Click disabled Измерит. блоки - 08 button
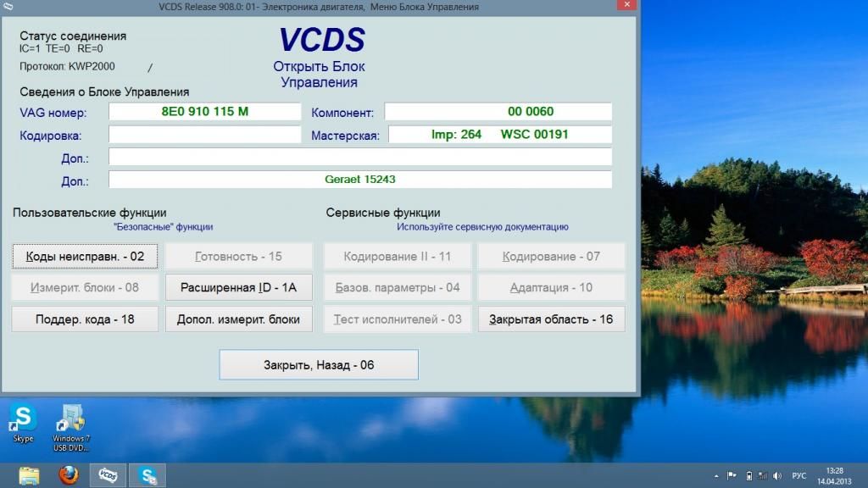 (85, 287)
